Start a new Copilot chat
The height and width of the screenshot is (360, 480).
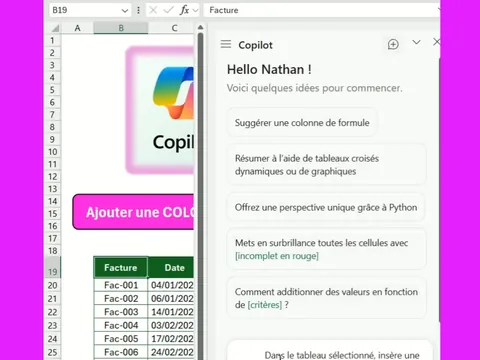[x=393, y=44]
